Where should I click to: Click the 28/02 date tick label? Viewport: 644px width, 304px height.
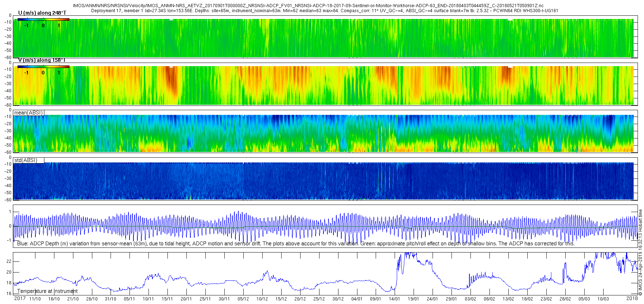[x=565, y=299]
